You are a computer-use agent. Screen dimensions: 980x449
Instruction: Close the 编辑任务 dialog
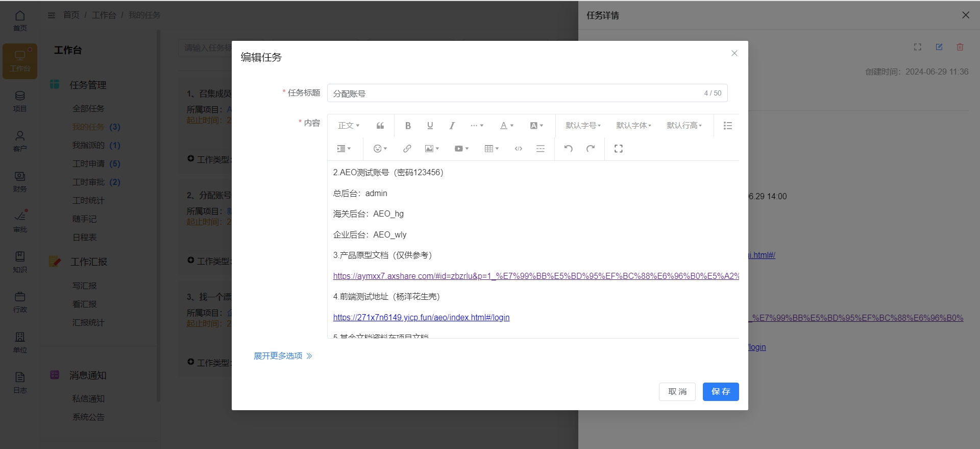tap(734, 53)
